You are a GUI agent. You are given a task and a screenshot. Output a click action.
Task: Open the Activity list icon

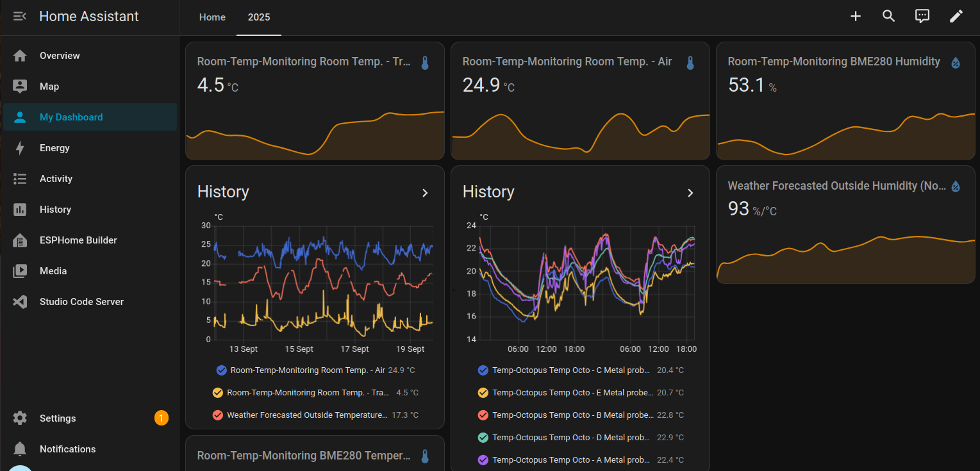pyautogui.click(x=20, y=179)
